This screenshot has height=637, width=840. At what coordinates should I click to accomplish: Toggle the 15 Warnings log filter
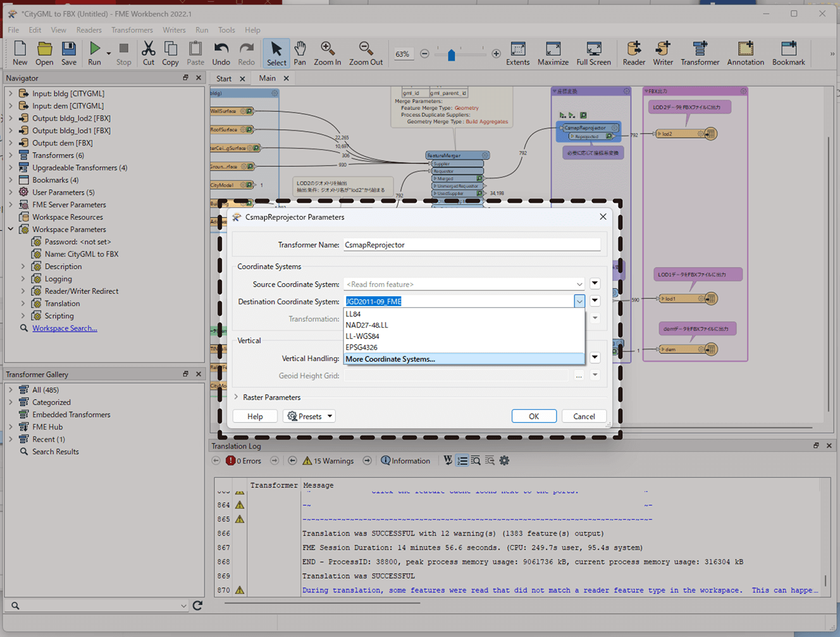click(x=328, y=461)
